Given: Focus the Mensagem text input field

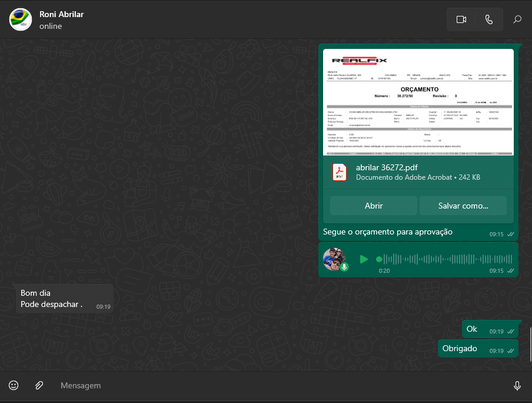Looking at the screenshot, I should (277, 385).
